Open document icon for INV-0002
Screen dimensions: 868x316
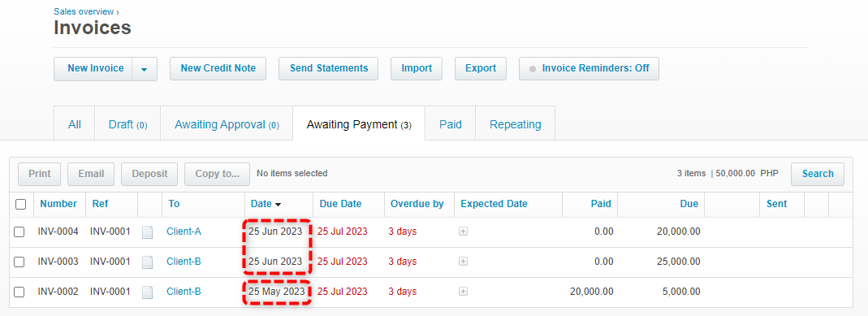coord(147,292)
